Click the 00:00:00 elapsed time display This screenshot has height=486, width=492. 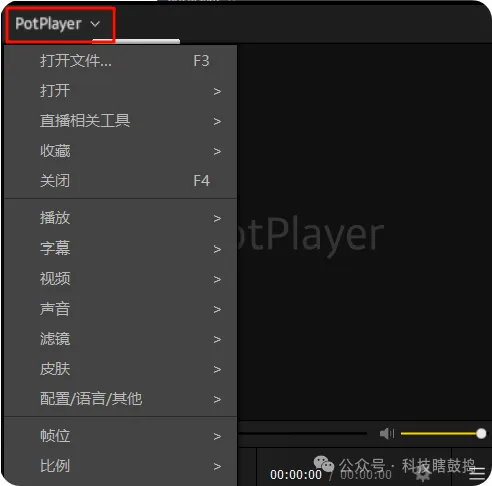(296, 475)
